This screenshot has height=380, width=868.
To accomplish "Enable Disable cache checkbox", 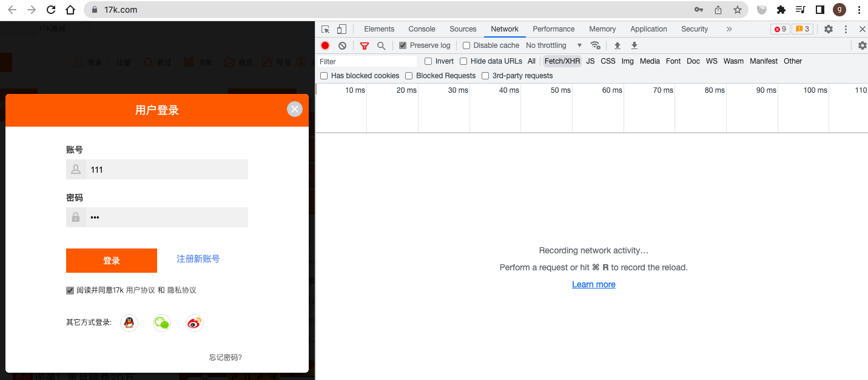I will 466,45.
